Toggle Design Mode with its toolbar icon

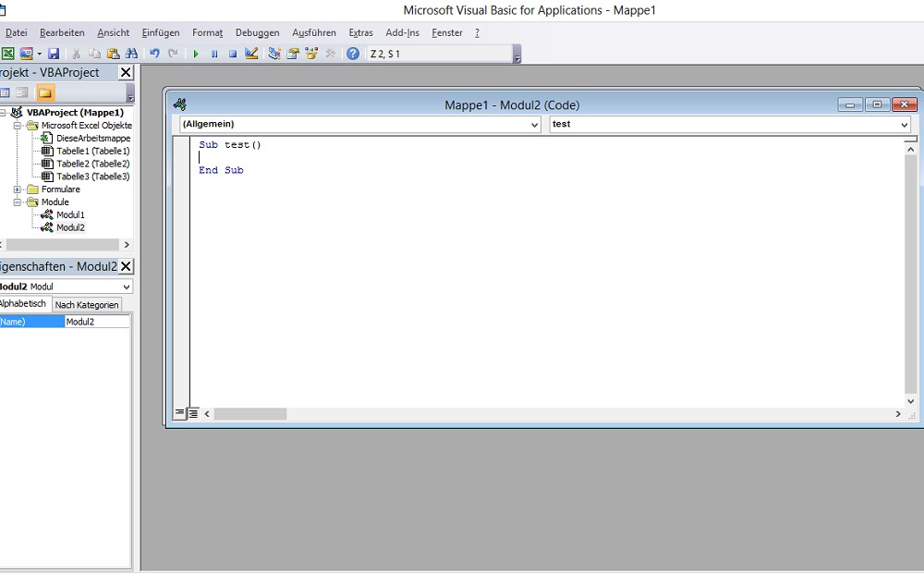(250, 53)
